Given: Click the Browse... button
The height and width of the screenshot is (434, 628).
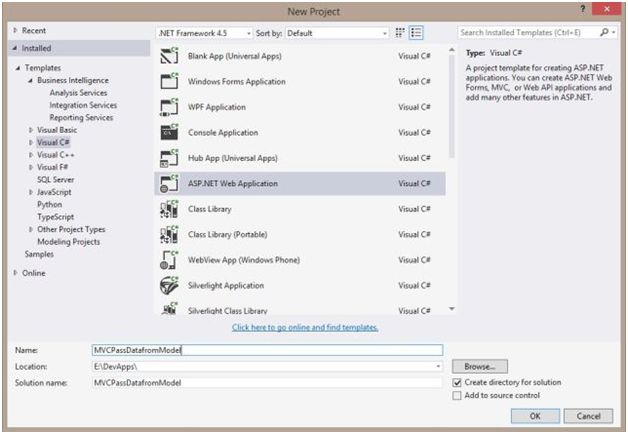Looking at the screenshot, I should pos(480,366).
